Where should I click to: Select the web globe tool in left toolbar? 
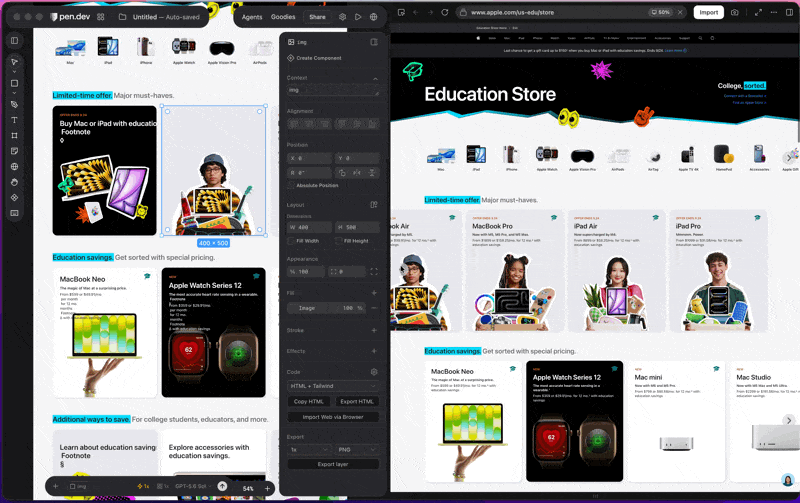(14, 166)
